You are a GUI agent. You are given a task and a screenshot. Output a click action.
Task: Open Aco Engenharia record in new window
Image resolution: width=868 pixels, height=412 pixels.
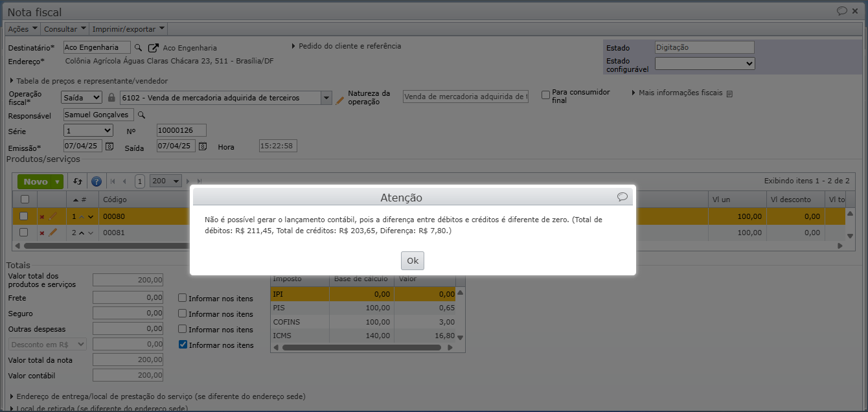tap(154, 47)
